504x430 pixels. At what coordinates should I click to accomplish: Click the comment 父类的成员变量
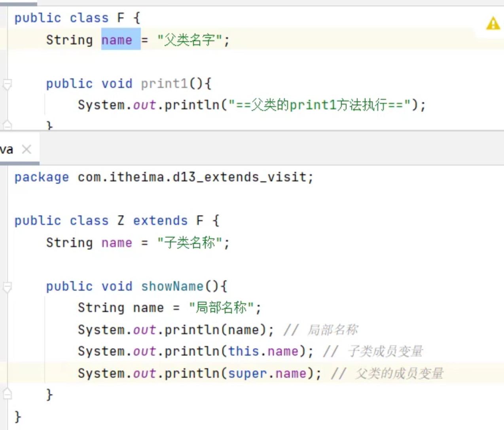pyautogui.click(x=399, y=373)
